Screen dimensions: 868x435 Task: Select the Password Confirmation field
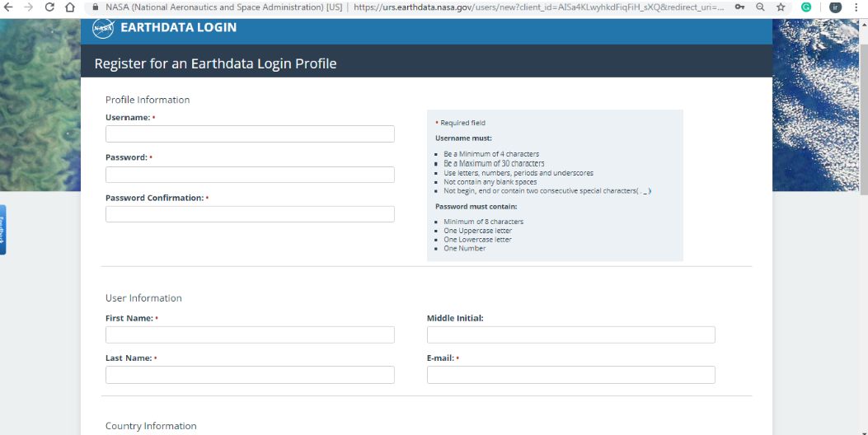point(250,214)
